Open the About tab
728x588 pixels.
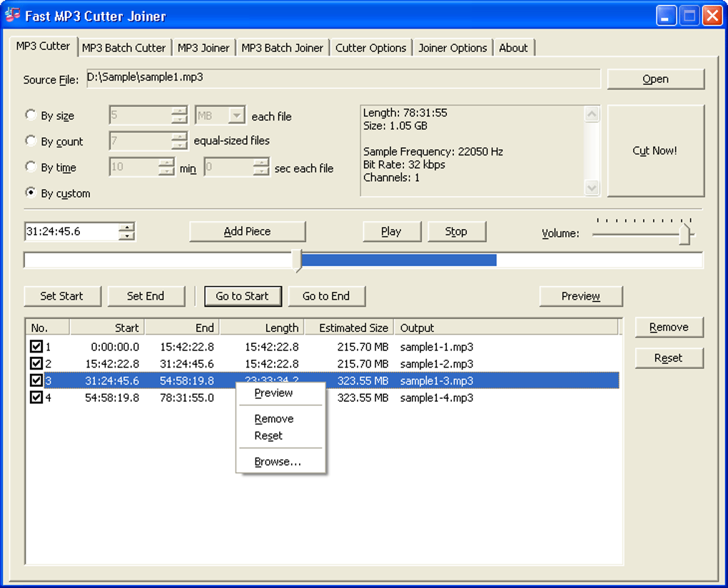tap(513, 48)
